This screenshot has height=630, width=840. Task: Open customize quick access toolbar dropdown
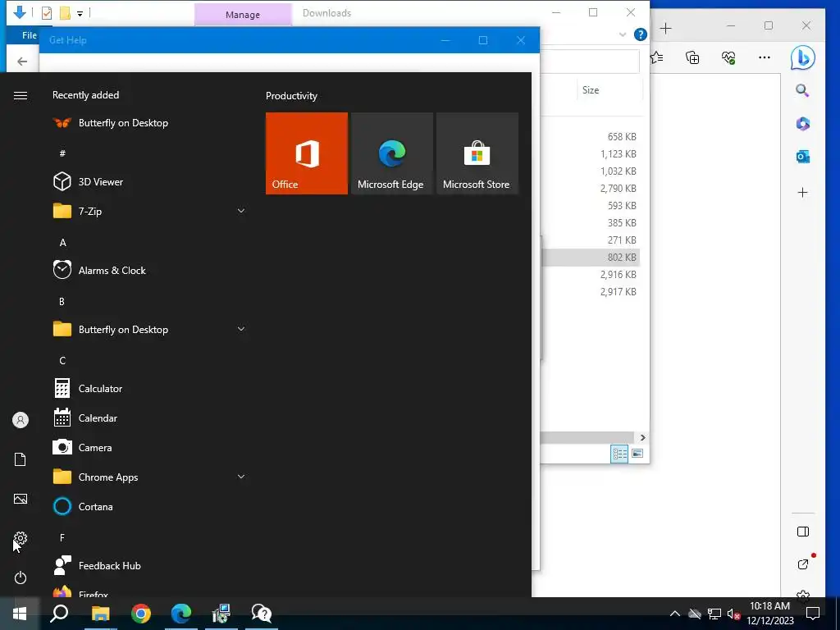[x=80, y=13]
